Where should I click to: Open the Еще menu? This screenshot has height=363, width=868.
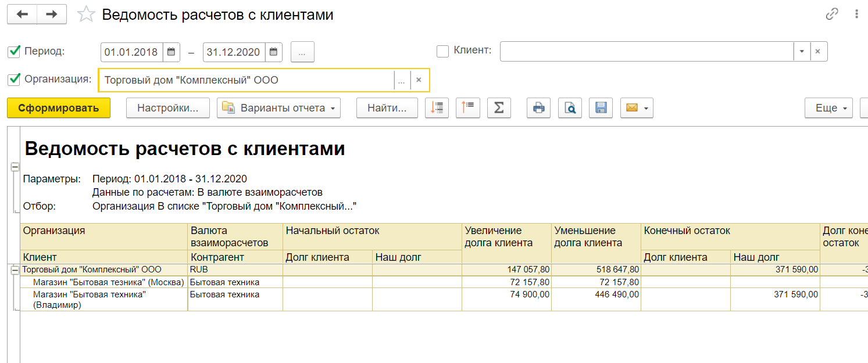coord(828,108)
